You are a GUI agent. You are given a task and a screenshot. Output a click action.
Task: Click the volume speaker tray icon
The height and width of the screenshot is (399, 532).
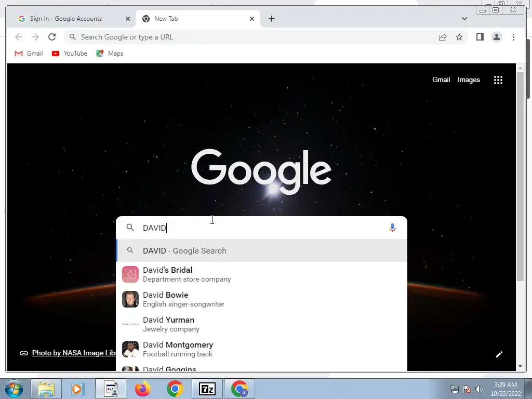[479, 389]
